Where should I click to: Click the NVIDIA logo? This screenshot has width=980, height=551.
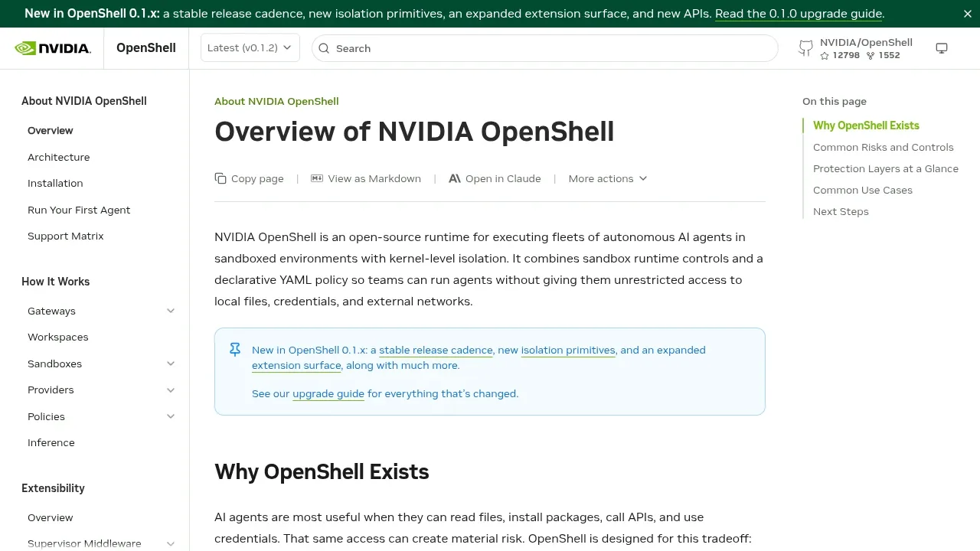53,48
